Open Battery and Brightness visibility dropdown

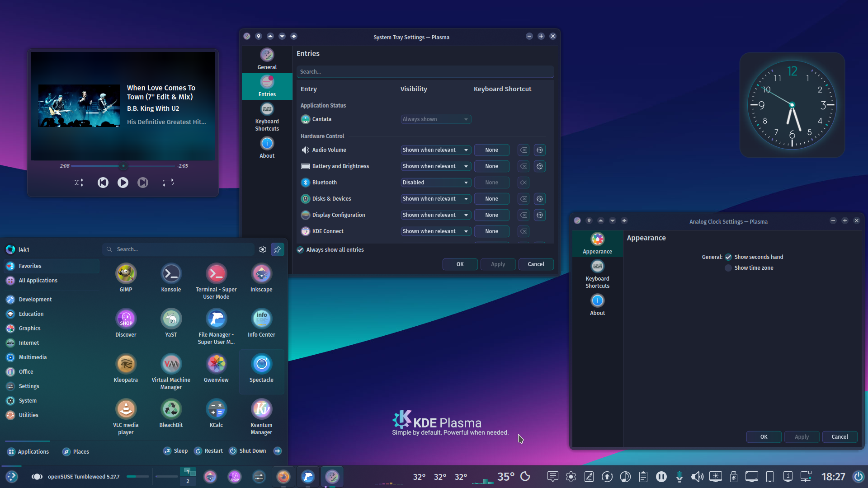coord(436,166)
